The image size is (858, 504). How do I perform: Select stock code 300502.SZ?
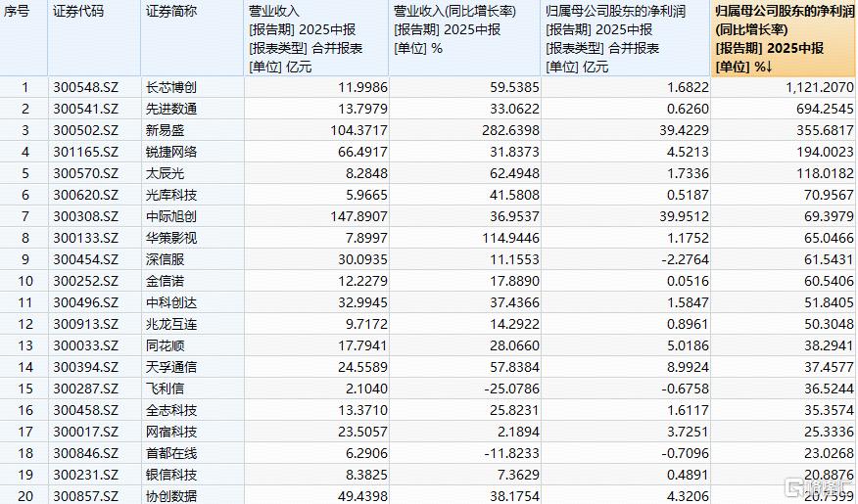tap(85, 130)
